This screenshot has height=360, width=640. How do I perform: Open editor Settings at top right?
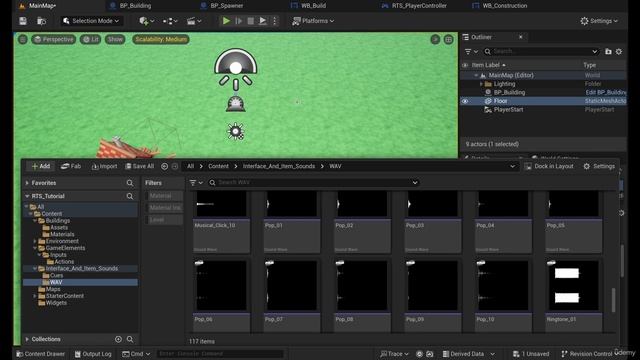click(599, 21)
